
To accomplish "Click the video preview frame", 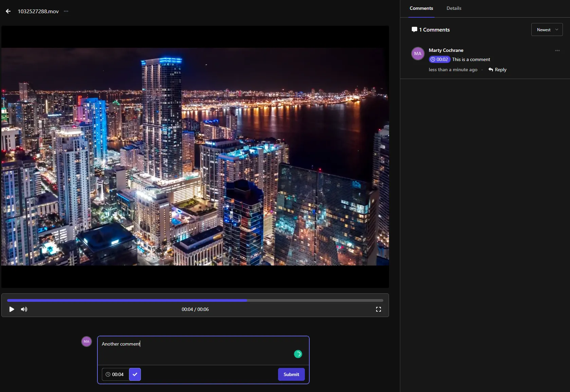I will point(195,156).
